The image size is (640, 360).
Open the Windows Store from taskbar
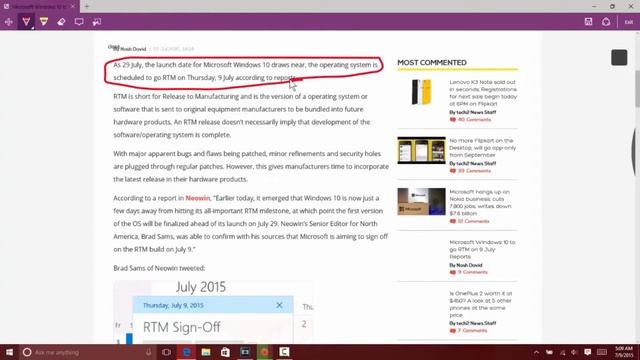[225, 352]
